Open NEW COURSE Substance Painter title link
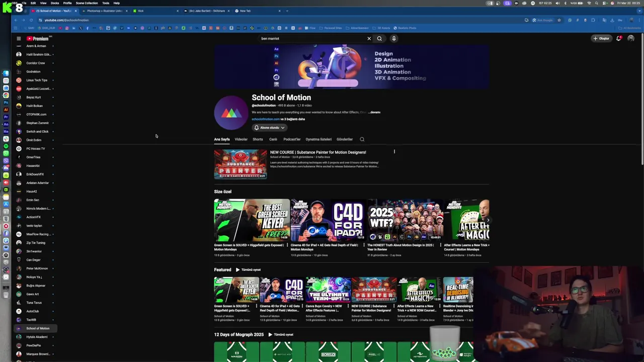 coord(318,152)
